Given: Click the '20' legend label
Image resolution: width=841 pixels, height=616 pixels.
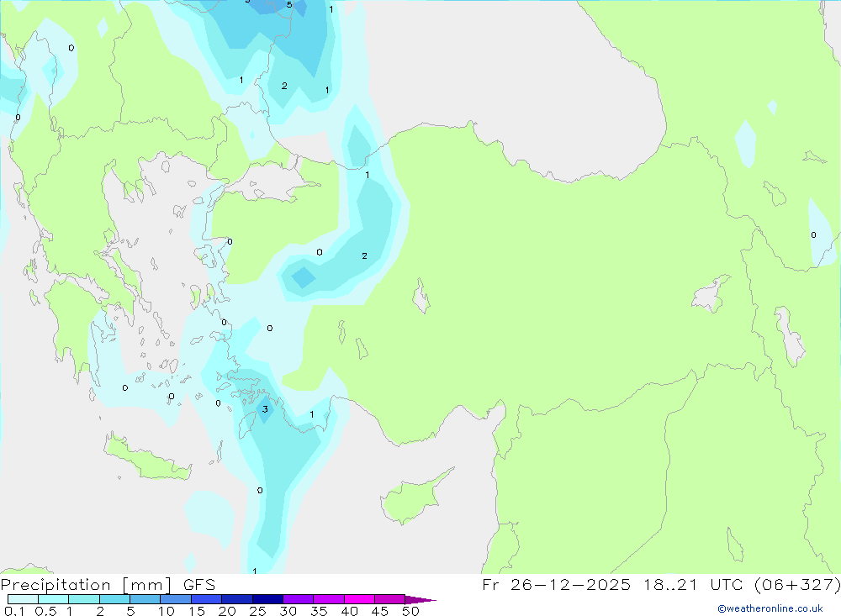Looking at the screenshot, I should click(x=227, y=611).
